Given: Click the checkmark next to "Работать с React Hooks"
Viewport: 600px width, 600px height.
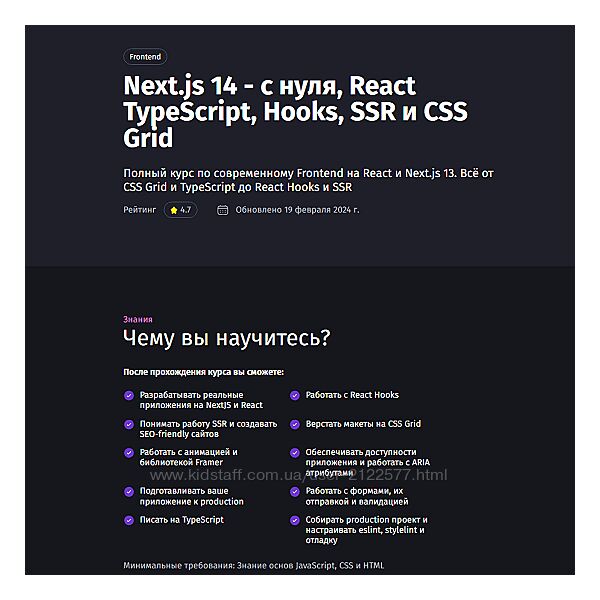Looking at the screenshot, I should (x=295, y=395).
